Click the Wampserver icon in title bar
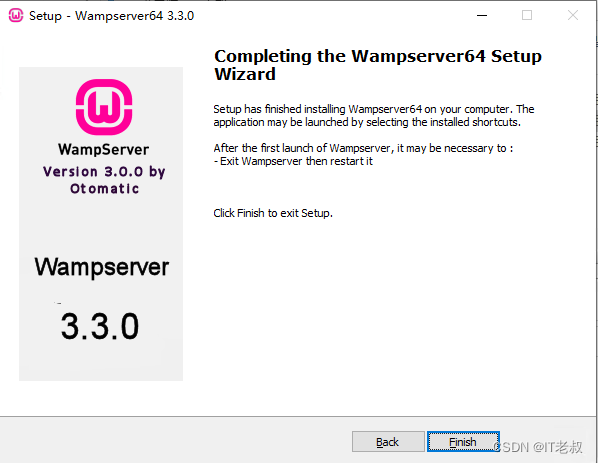The width and height of the screenshot is (598, 463). pos(16,16)
